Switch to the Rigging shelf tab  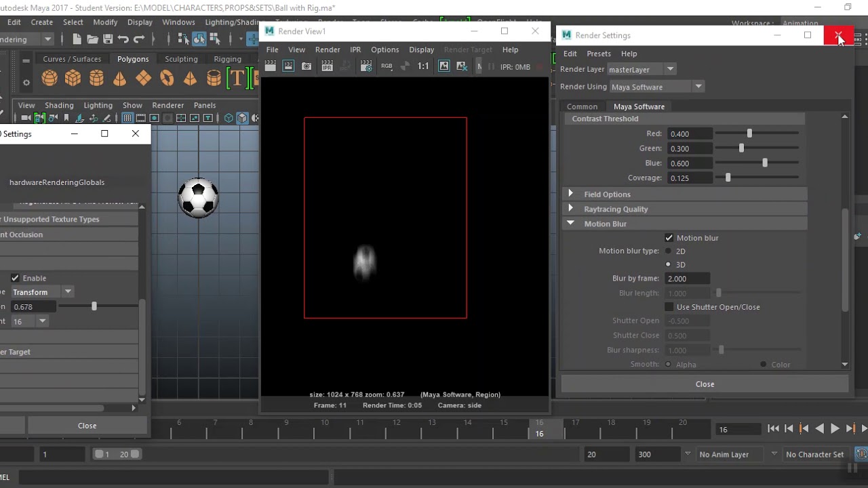coord(227,59)
